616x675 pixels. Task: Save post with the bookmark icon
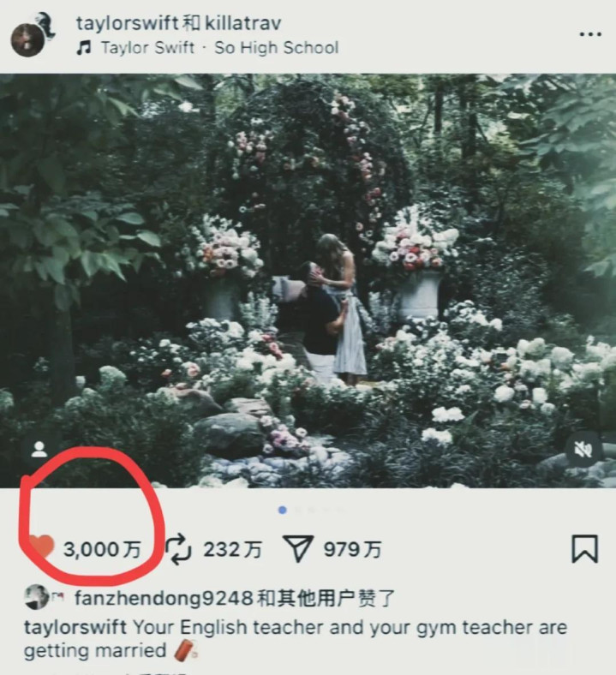point(584,549)
